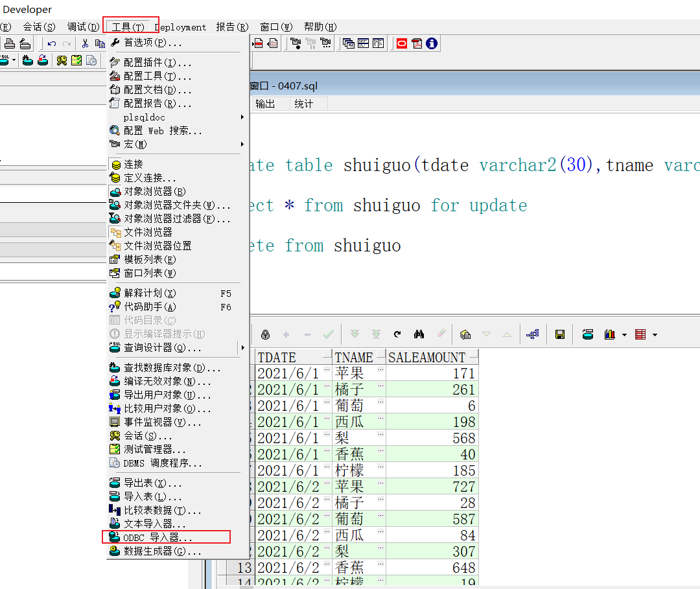
Task: Click the blue info icon
Action: [432, 43]
